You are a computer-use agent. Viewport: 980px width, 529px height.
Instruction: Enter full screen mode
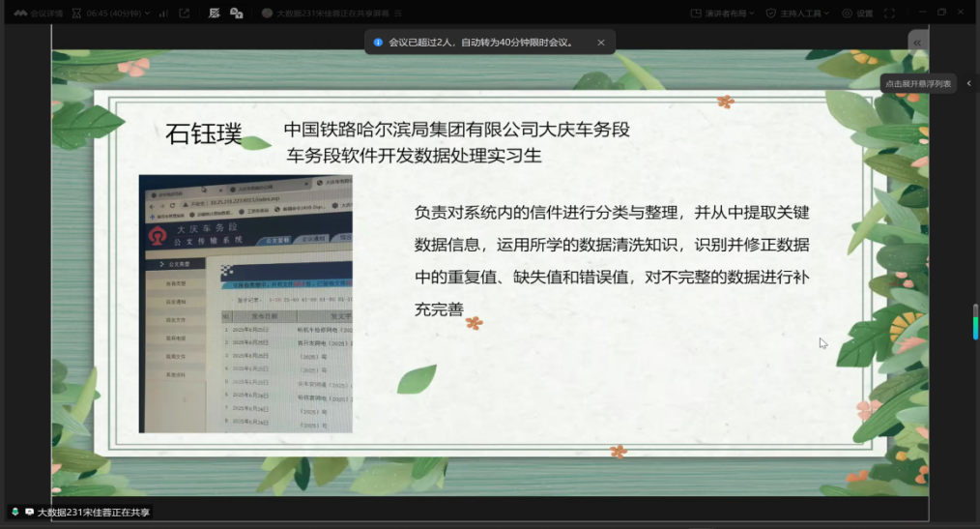click(x=889, y=13)
